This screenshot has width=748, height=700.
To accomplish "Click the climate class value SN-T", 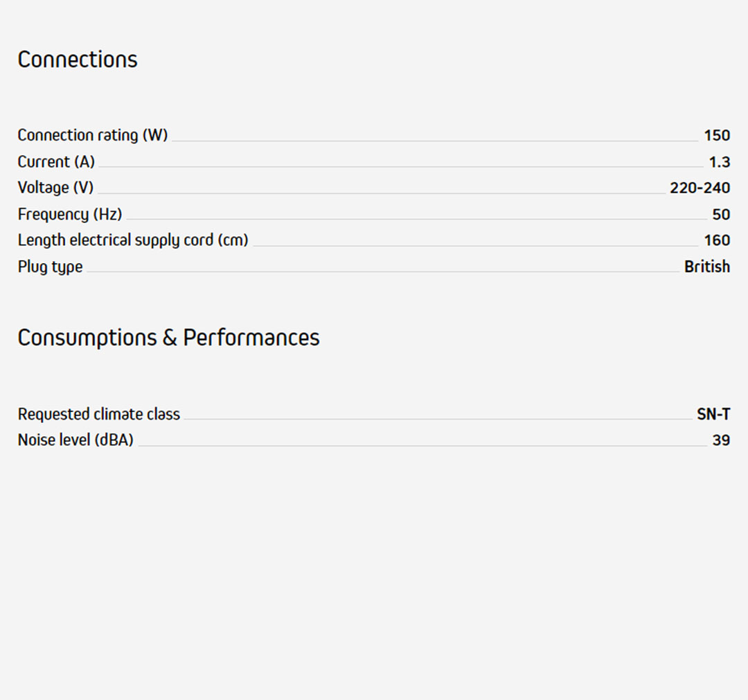I will pyautogui.click(x=713, y=415).
